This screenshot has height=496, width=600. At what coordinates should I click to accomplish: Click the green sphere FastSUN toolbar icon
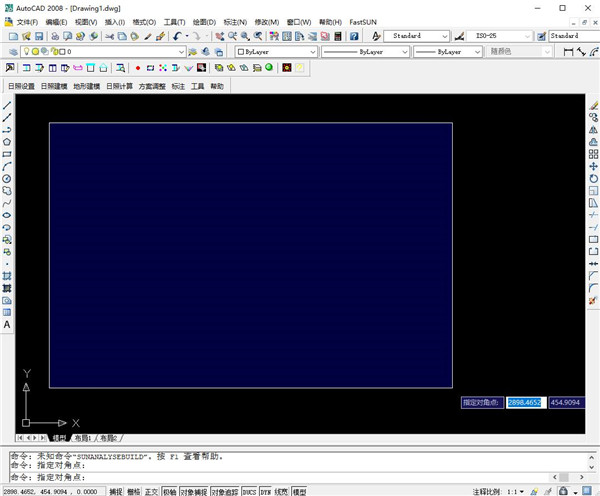pos(269,67)
